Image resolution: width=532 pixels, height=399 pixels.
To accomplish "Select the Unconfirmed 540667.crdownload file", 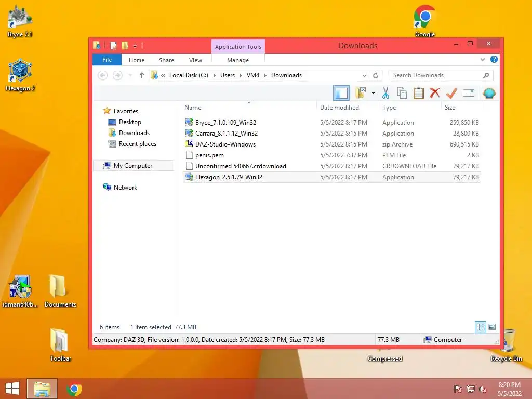I will pos(331,166).
